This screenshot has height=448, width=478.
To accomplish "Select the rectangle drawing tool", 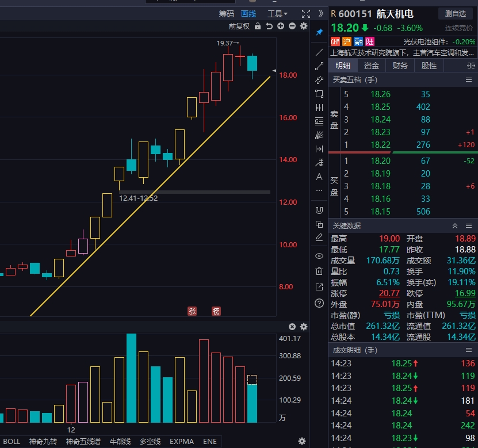I will click(319, 94).
